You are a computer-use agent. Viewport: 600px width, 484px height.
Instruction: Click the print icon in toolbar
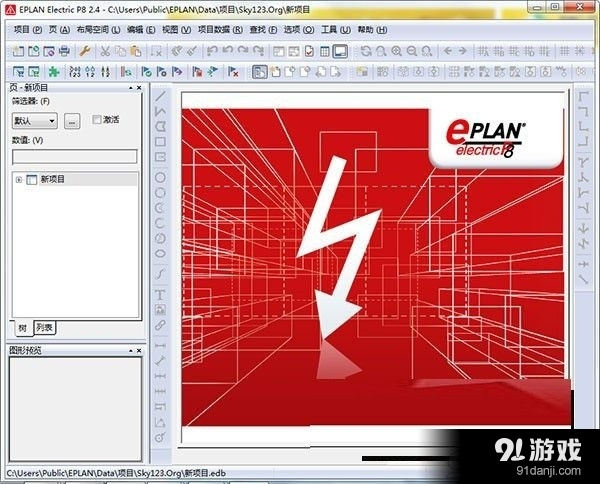pos(65,51)
